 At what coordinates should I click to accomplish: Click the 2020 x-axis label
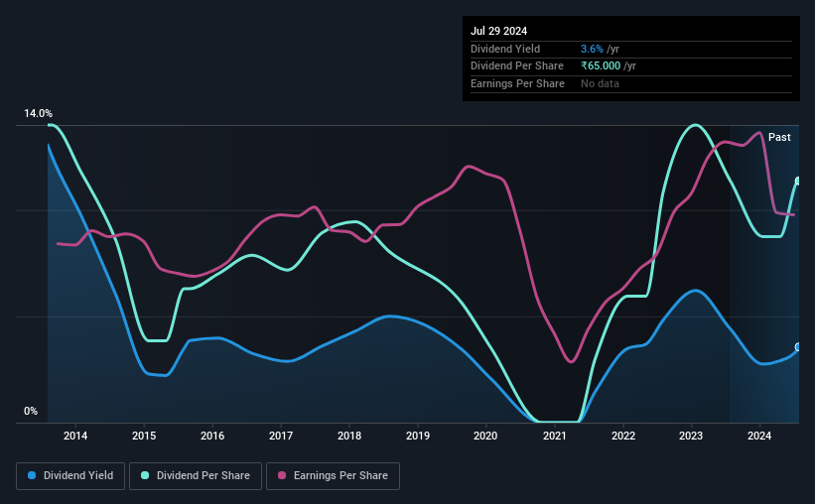click(x=485, y=436)
